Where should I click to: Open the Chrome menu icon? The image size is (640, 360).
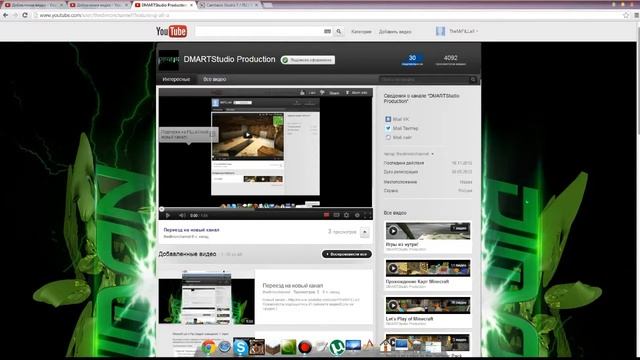point(636,15)
